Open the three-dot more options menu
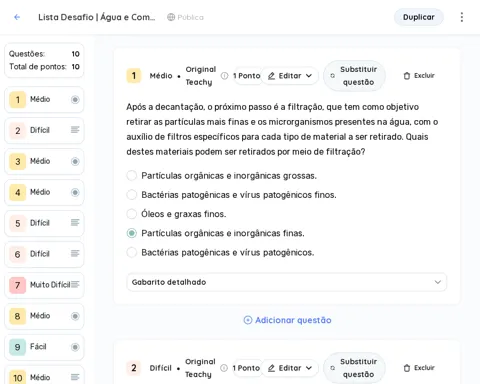The width and height of the screenshot is (480, 384). point(462,17)
